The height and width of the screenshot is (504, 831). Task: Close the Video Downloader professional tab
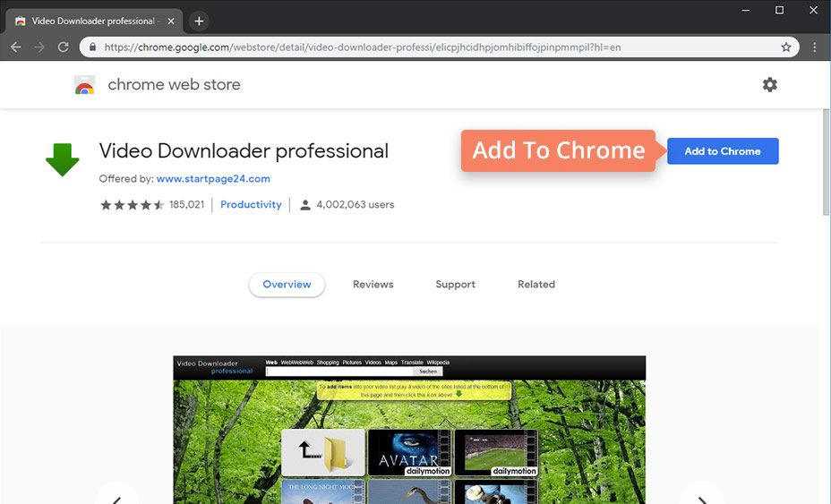pyautogui.click(x=171, y=21)
